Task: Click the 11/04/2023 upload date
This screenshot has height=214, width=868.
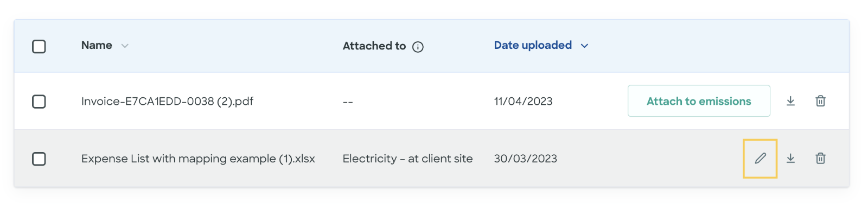Action: click(x=523, y=101)
